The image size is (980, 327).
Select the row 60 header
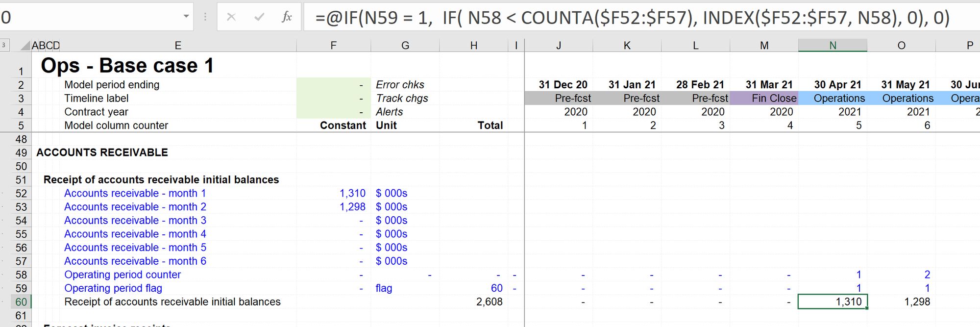coord(21,302)
